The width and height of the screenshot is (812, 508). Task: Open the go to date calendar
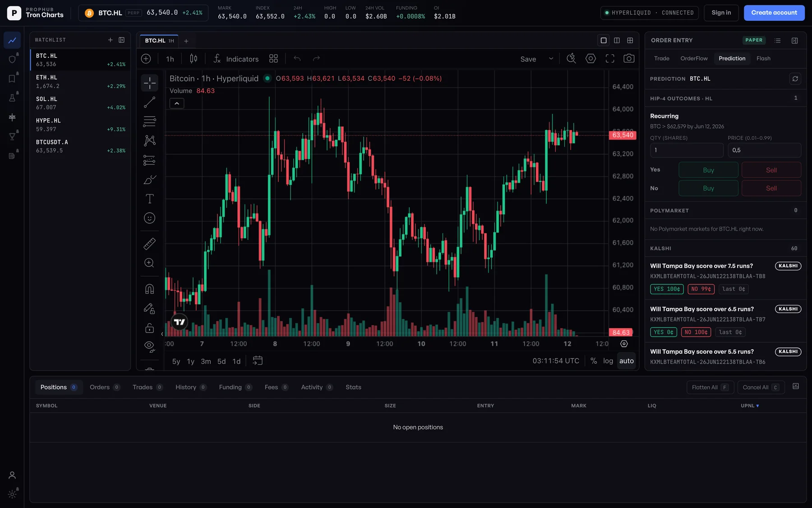tap(258, 360)
